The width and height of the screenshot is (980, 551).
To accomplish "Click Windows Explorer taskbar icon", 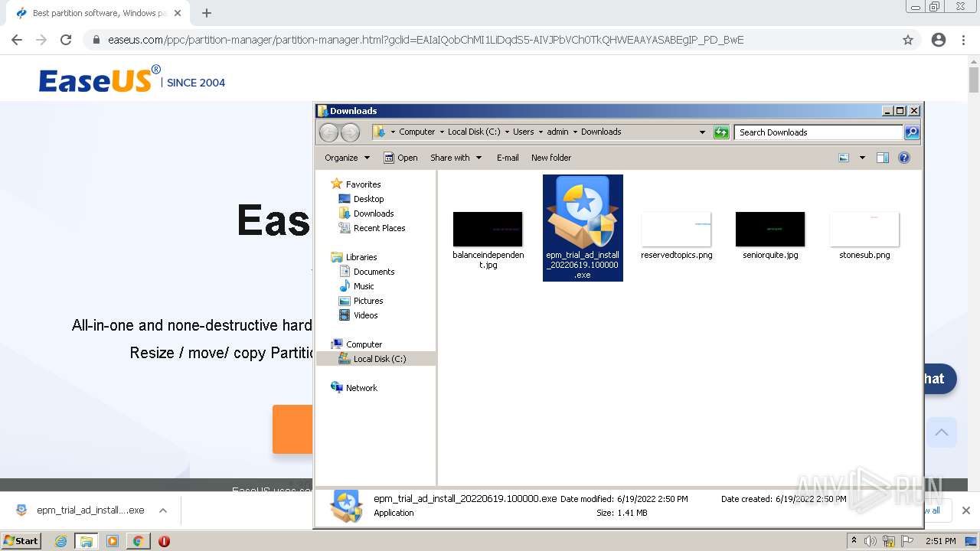I will (x=86, y=541).
